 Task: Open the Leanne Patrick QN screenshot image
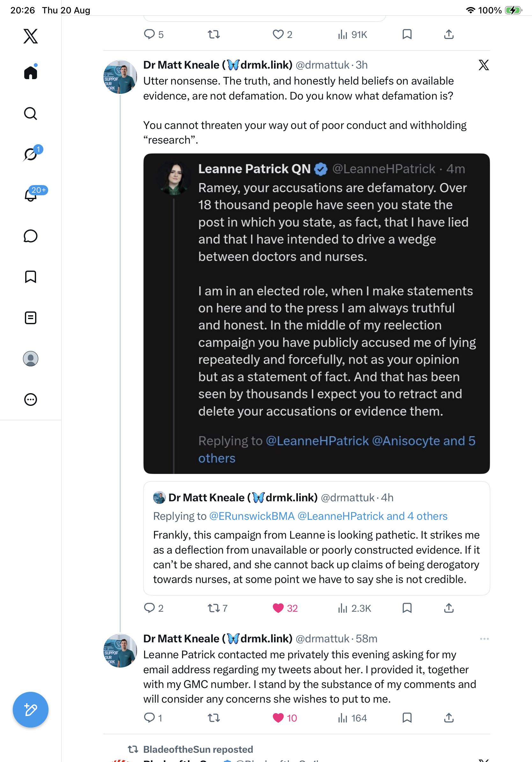316,314
